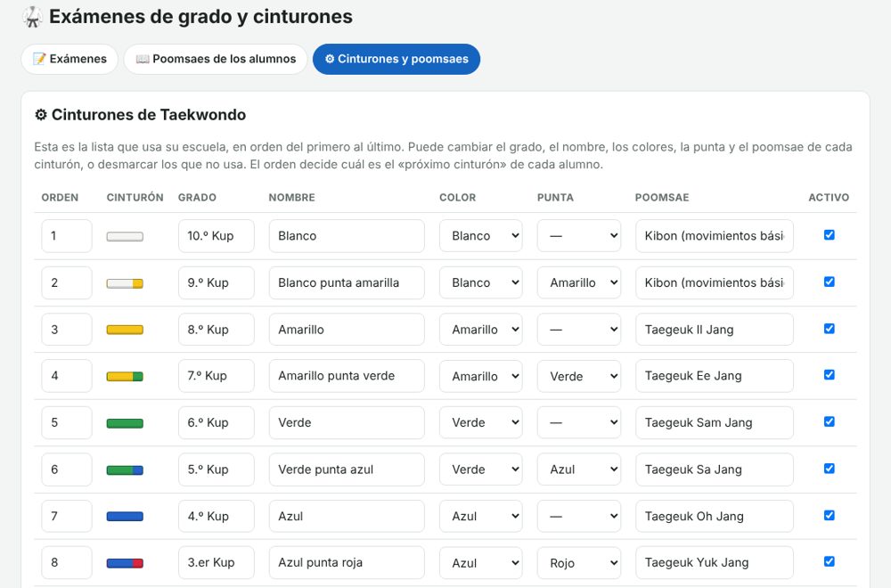Open the Amarillo Punta dropdown in row 2
Screen dimensions: 891x588
tap(579, 283)
